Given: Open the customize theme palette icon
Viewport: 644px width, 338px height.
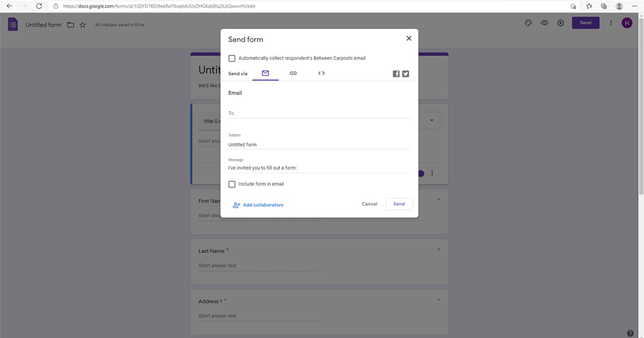Looking at the screenshot, I should 528,23.
